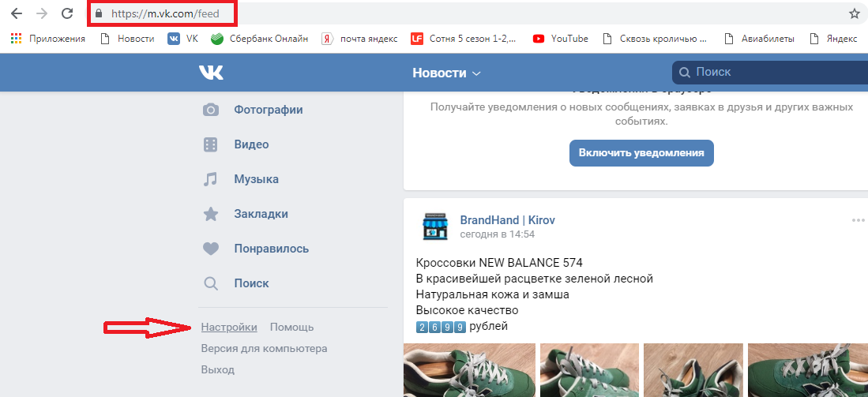Bookmark this page with the star icon
The width and height of the screenshot is (868, 397).
click(x=854, y=14)
